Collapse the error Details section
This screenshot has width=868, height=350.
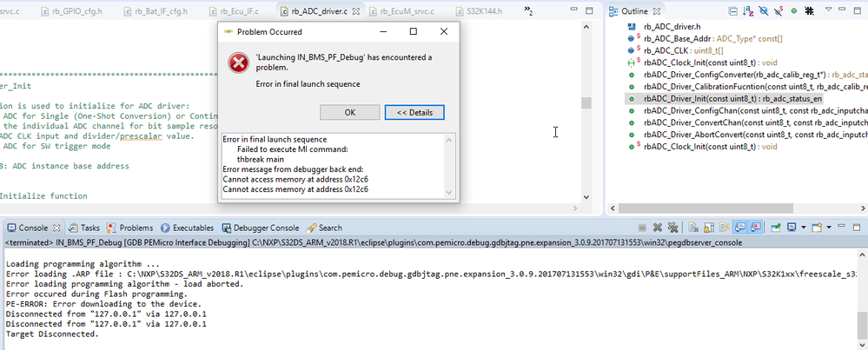coord(414,112)
